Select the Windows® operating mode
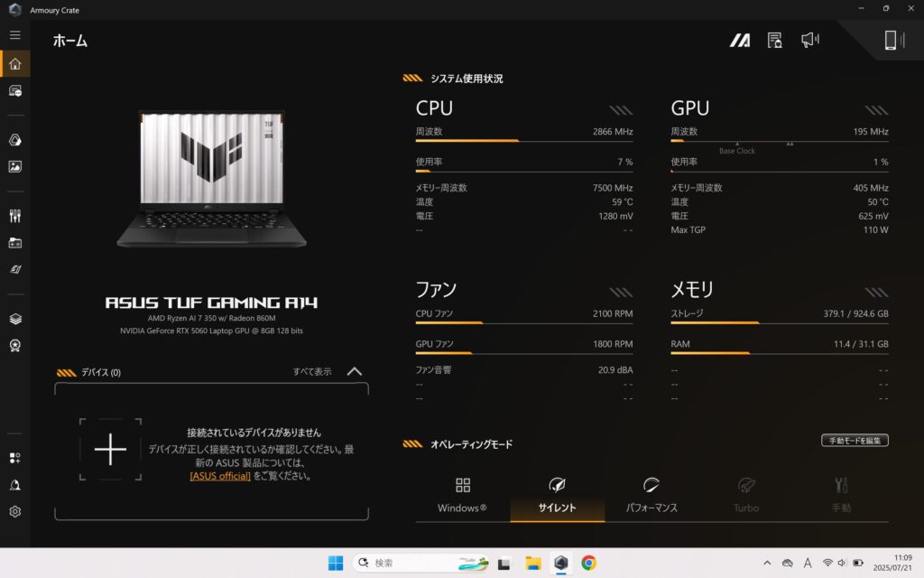The width and height of the screenshot is (924, 578). (462, 496)
